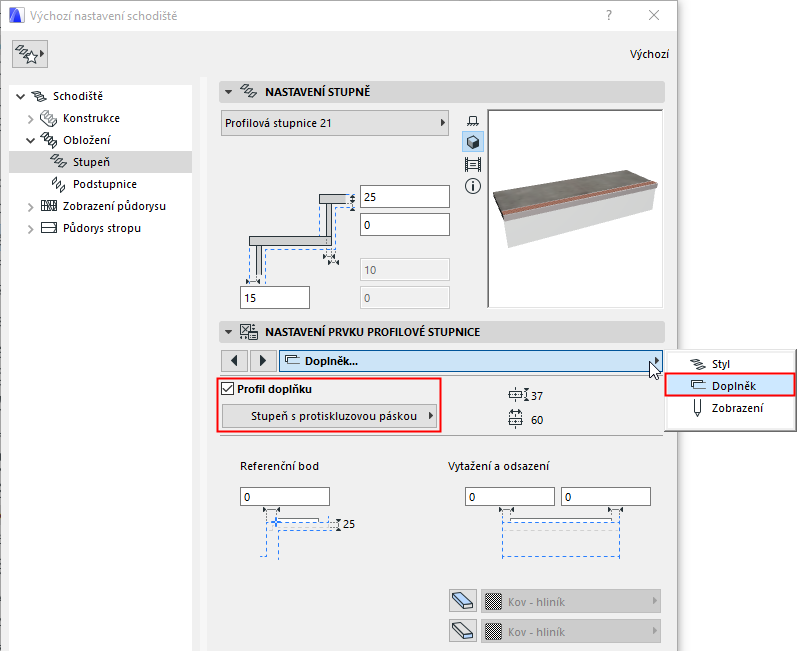Expand the Půdorys stropu tree node
The image size is (798, 651).
pyautogui.click(x=31, y=229)
